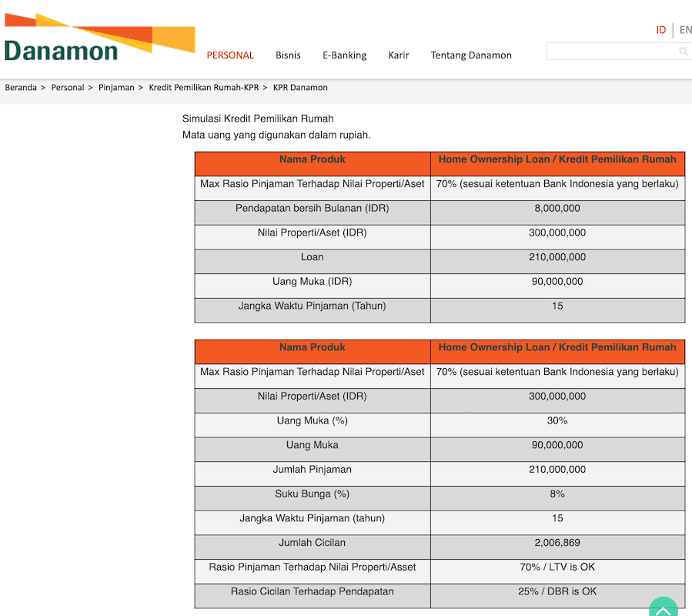Switch the site language to EN
692x616 pixels.
[685, 29]
